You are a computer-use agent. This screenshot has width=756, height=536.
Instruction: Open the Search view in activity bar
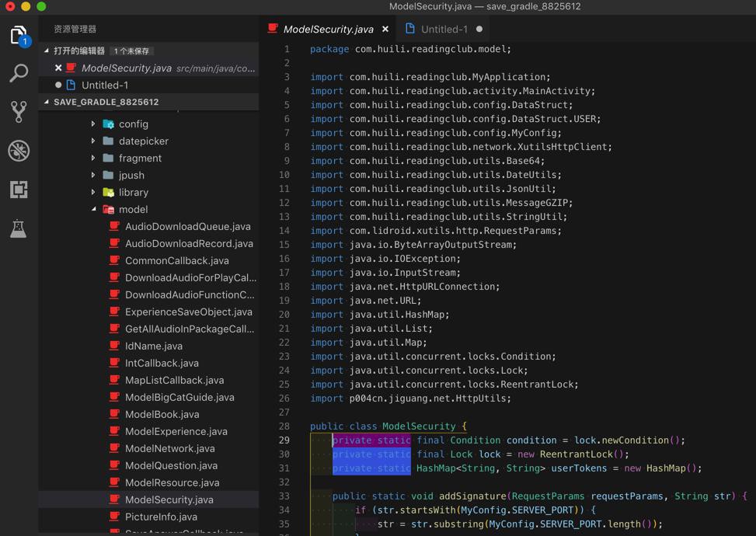point(19,73)
